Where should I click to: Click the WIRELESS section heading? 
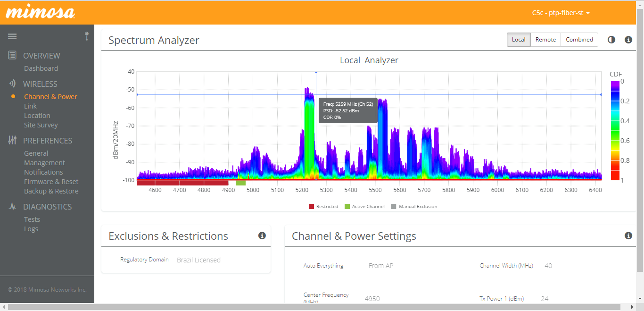click(40, 84)
